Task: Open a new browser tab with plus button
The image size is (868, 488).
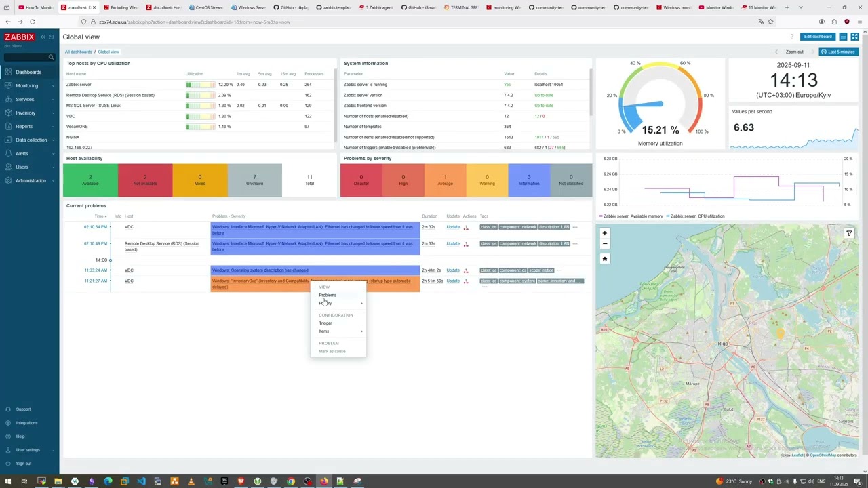Action: coord(787,7)
